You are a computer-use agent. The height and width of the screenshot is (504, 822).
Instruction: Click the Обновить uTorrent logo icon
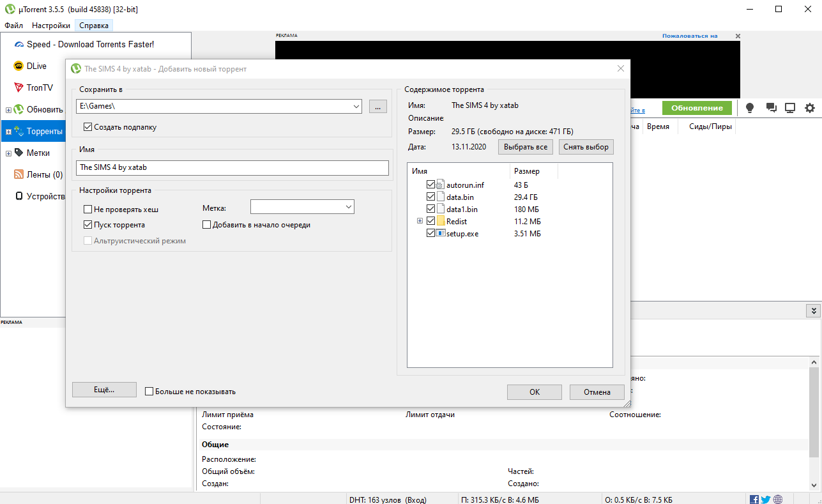(19, 109)
